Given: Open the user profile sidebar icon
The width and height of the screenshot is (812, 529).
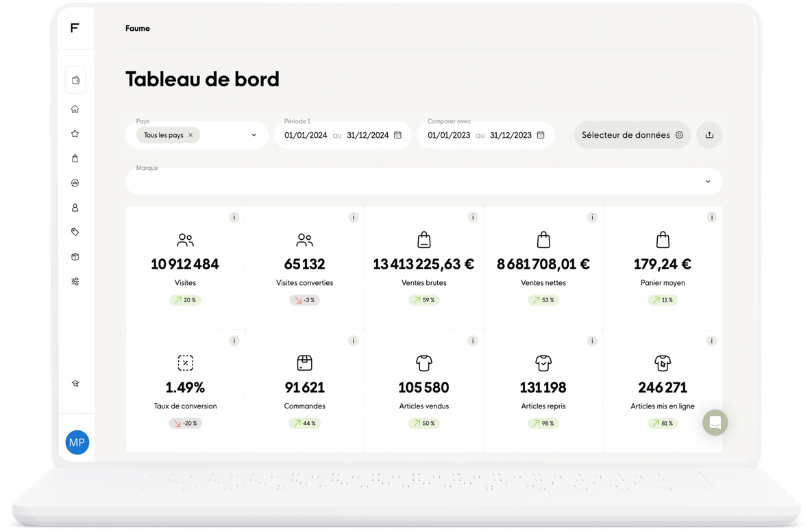Looking at the screenshot, I should pyautogui.click(x=75, y=208).
